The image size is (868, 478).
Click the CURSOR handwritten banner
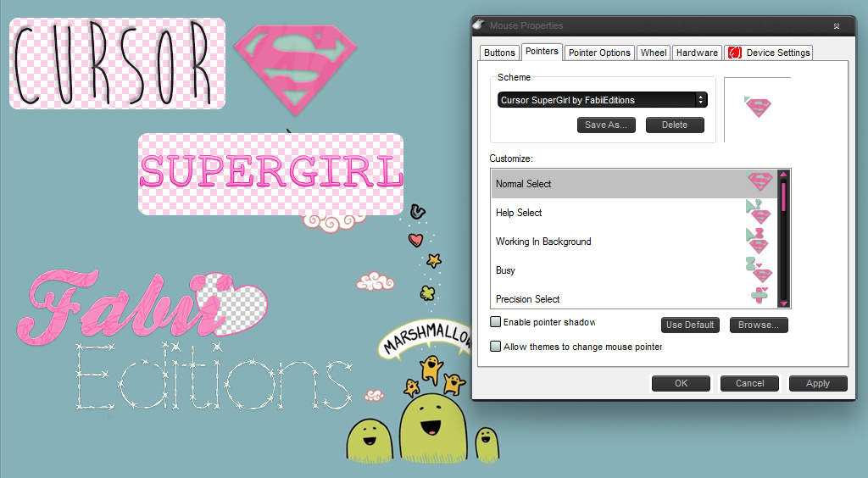pyautogui.click(x=117, y=64)
